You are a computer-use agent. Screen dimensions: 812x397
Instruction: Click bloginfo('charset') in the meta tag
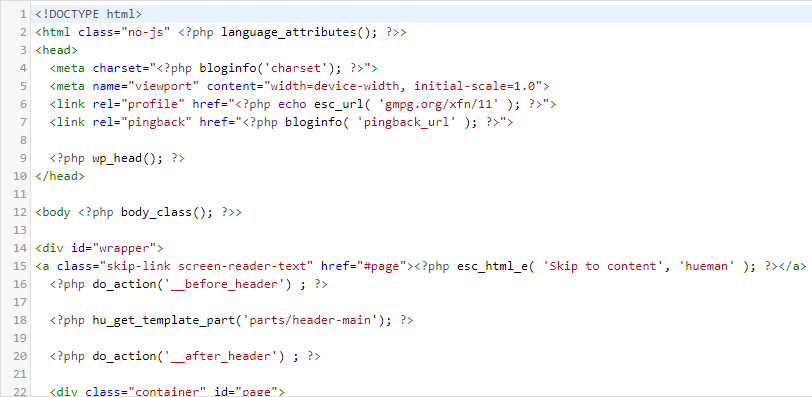coord(268,68)
